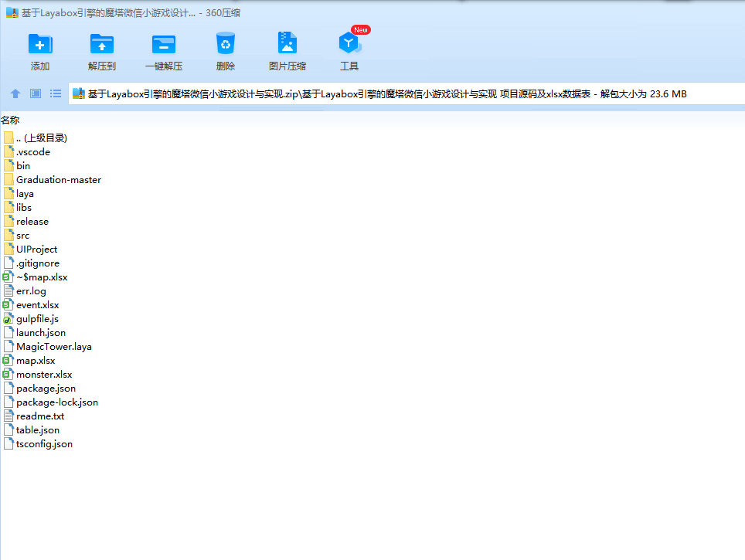Image resolution: width=745 pixels, height=560 pixels.
Task: Select the package.json file
Action: (x=40, y=388)
